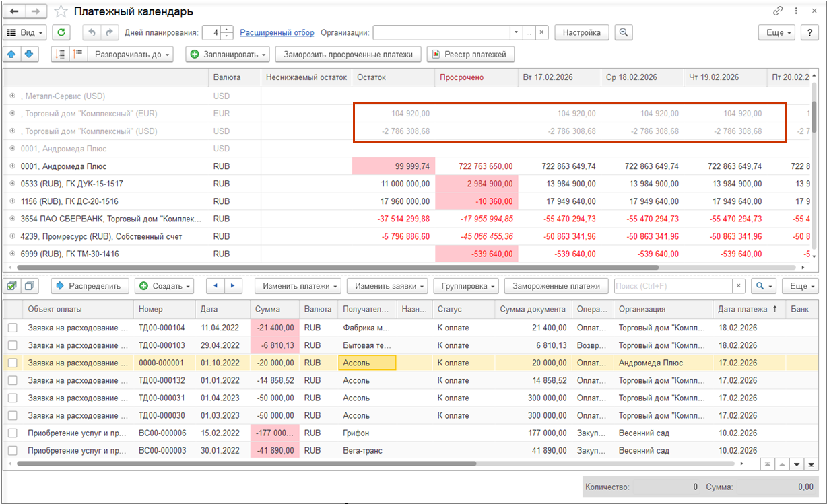Expand the 0001, Андромеда Плюс RUB row

point(12,166)
